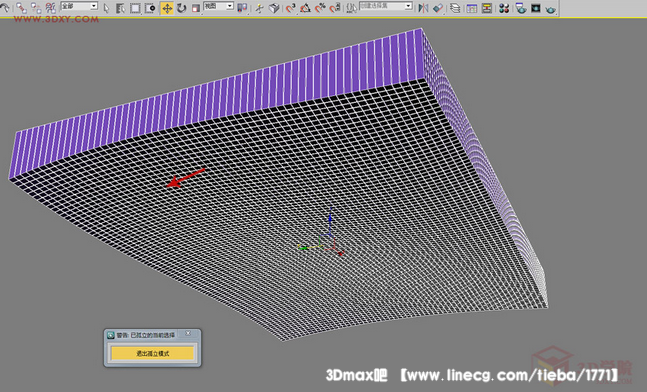Click yellow Exit Isolation Mode button
Image resolution: width=647 pixels, height=392 pixels.
[152, 353]
